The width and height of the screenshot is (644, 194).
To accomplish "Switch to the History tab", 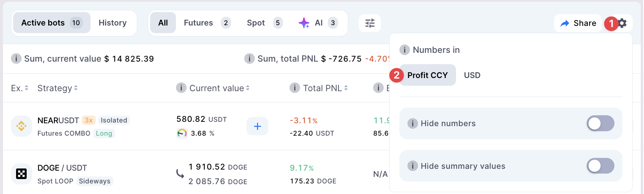I will [x=112, y=23].
